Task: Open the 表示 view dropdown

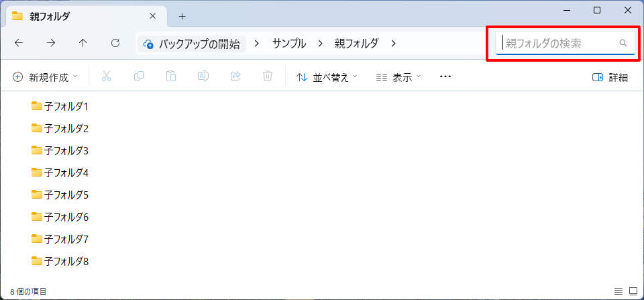Action: (398, 77)
